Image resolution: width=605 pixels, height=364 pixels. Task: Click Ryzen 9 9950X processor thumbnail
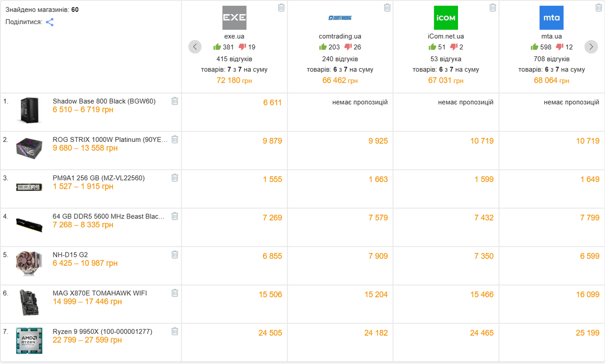29,341
